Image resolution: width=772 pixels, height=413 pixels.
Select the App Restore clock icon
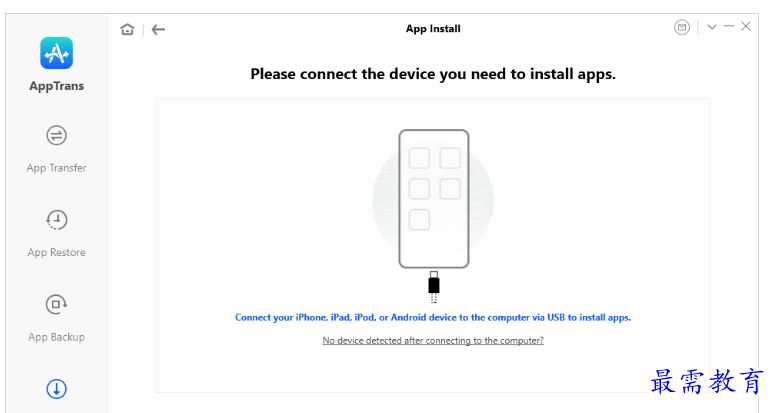click(x=56, y=220)
